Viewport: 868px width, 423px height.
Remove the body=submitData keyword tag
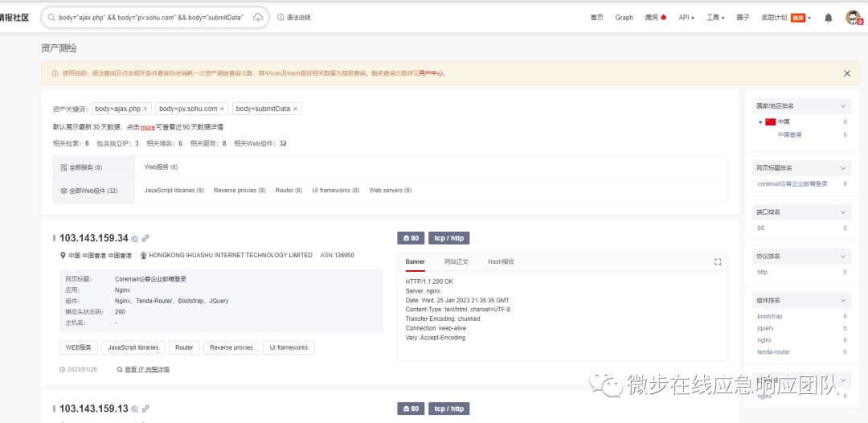coord(295,109)
